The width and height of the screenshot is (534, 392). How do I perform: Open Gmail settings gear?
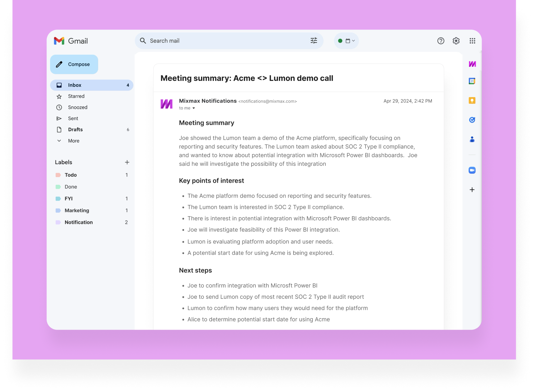(x=456, y=41)
